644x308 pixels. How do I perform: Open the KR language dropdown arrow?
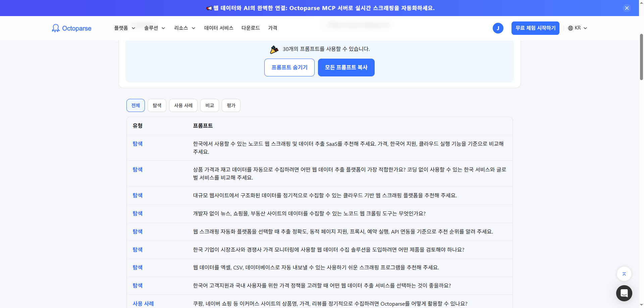coord(585,28)
